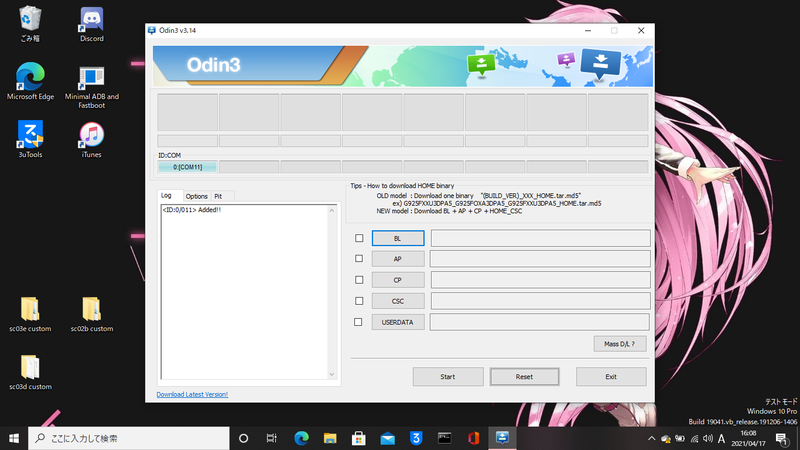The height and width of the screenshot is (450, 800).
Task: Open the network status tray icon
Action: [x=694, y=438]
